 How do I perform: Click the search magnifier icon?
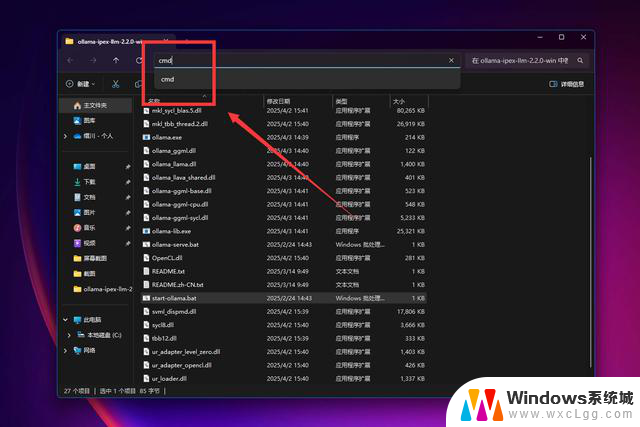pyautogui.click(x=580, y=60)
